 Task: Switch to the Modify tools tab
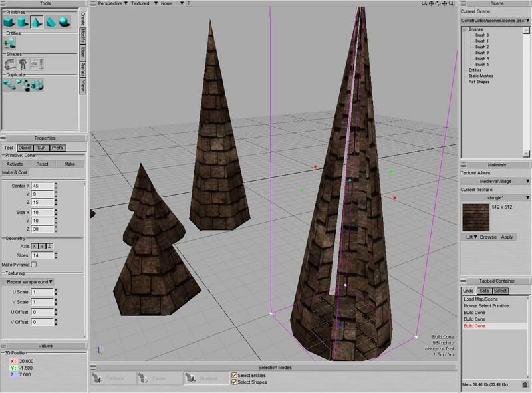pos(82,35)
